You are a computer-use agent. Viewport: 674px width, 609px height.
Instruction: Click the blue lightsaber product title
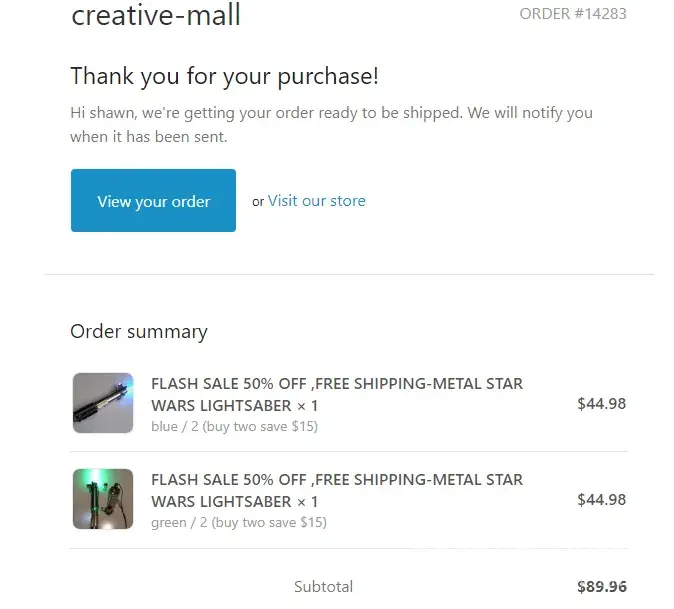point(336,394)
